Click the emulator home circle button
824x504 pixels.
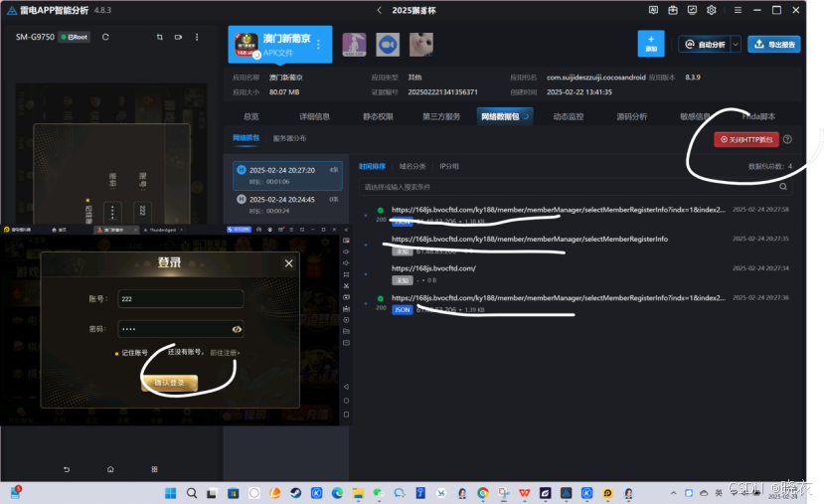(x=346, y=401)
